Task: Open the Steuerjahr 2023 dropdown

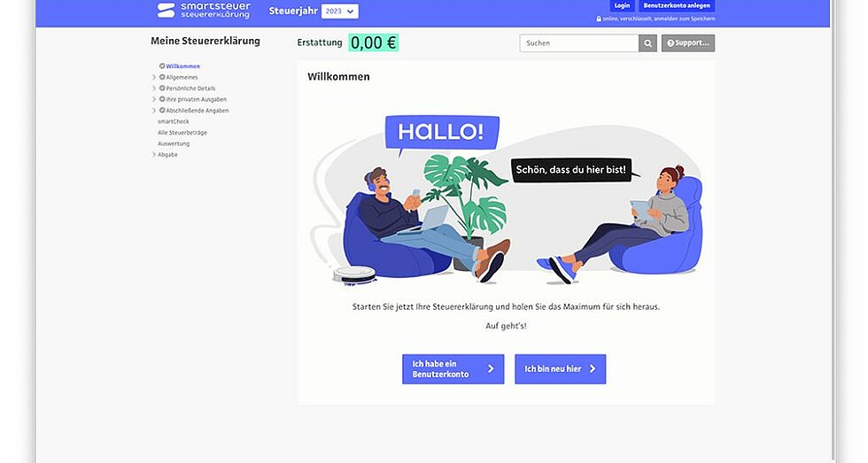Action: pos(340,11)
